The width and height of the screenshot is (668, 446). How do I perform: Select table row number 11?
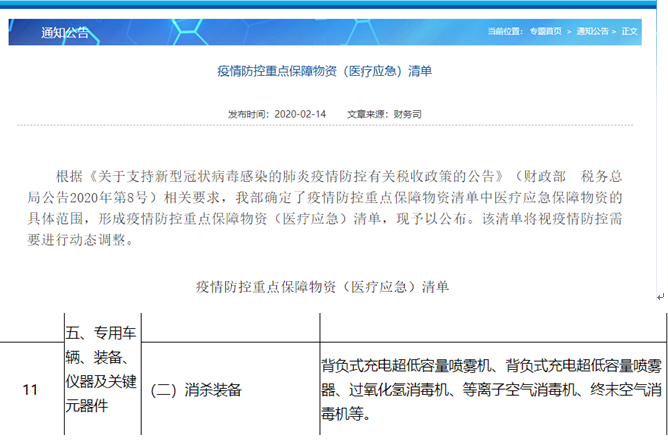tap(30, 389)
